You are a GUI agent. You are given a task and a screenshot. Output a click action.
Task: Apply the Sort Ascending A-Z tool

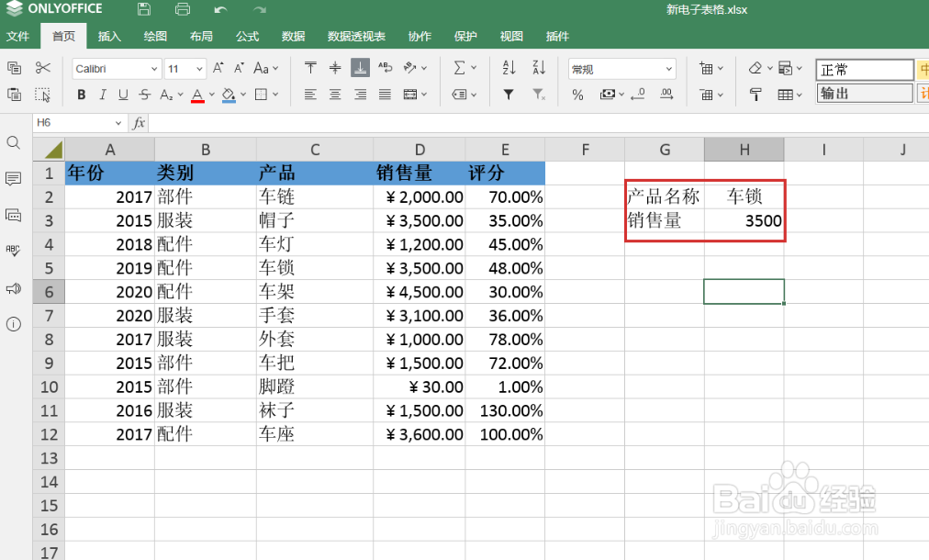508,67
